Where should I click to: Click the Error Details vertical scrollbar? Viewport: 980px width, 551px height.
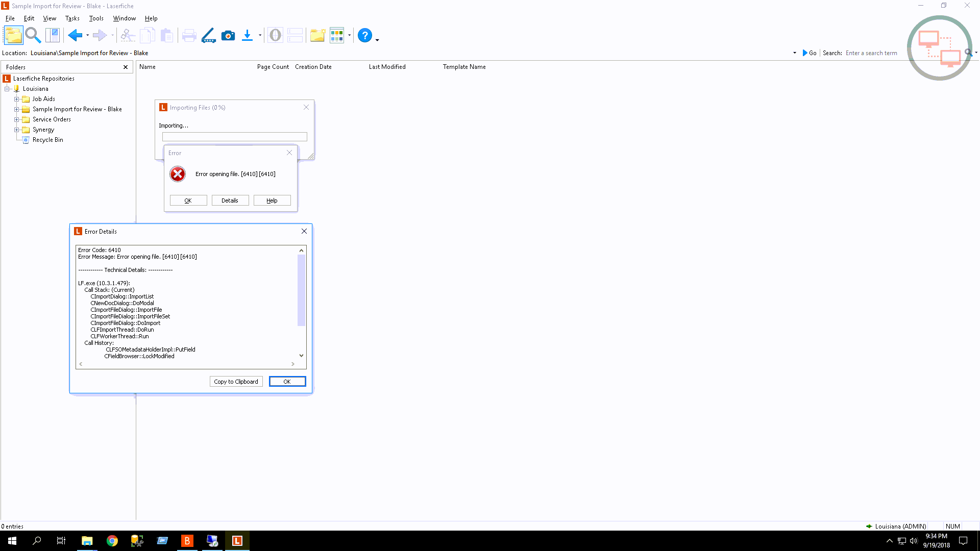pyautogui.click(x=301, y=291)
